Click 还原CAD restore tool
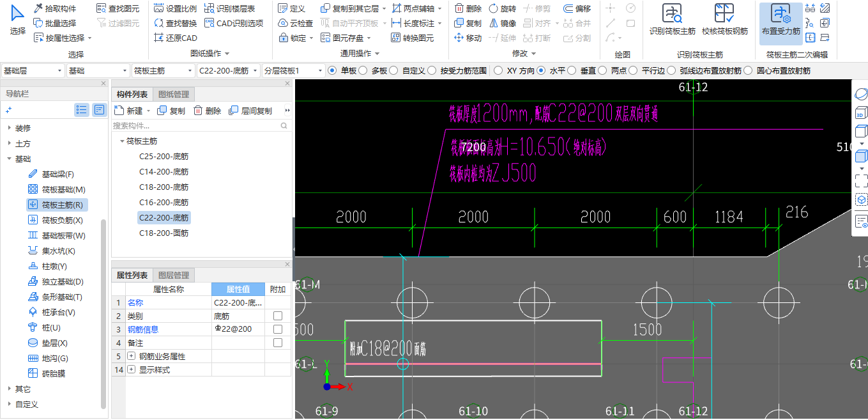This screenshot has height=420, width=868. tap(176, 38)
